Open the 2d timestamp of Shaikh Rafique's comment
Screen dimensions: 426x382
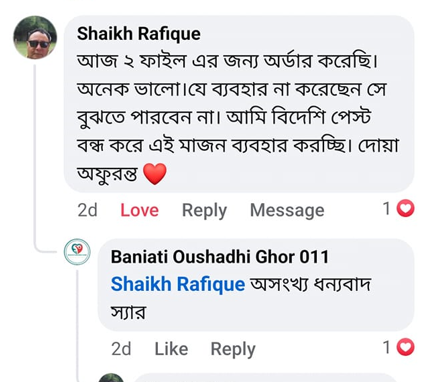click(87, 210)
